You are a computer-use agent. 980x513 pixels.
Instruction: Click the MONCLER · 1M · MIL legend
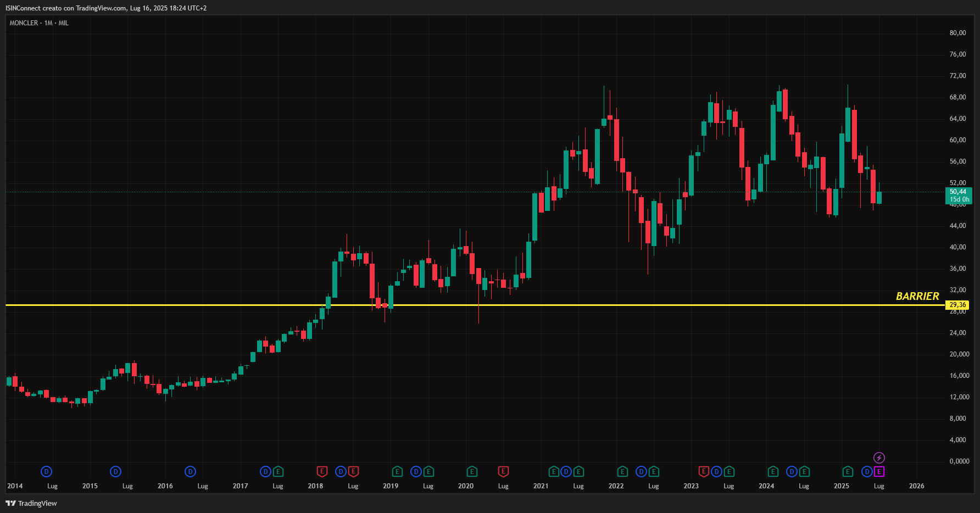pos(39,23)
